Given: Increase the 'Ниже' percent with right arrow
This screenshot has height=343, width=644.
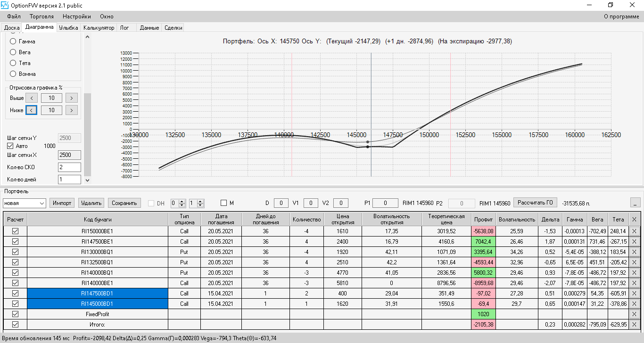Looking at the screenshot, I should [71, 110].
